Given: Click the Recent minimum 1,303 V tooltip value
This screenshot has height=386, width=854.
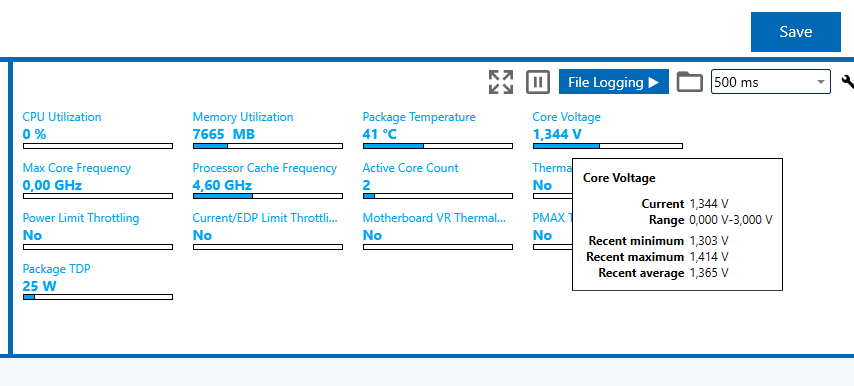Looking at the screenshot, I should (709, 241).
